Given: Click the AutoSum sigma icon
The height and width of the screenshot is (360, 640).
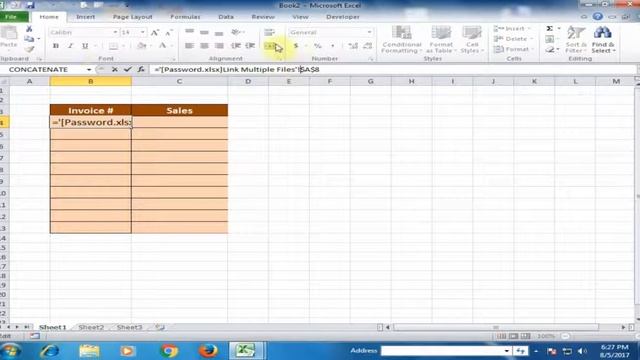Looking at the screenshot, I should pyautogui.click(x=550, y=29).
